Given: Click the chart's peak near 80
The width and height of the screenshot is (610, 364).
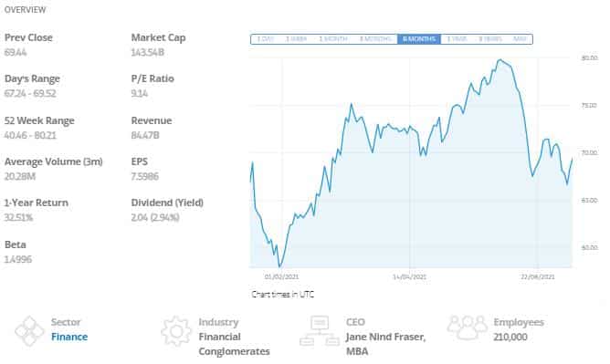Looking at the screenshot, I should point(500,60).
